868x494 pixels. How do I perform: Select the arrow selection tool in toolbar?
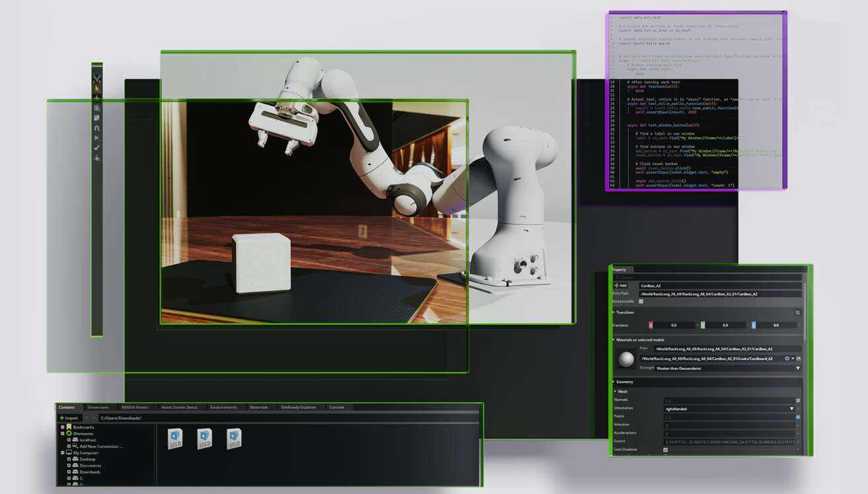click(97, 88)
